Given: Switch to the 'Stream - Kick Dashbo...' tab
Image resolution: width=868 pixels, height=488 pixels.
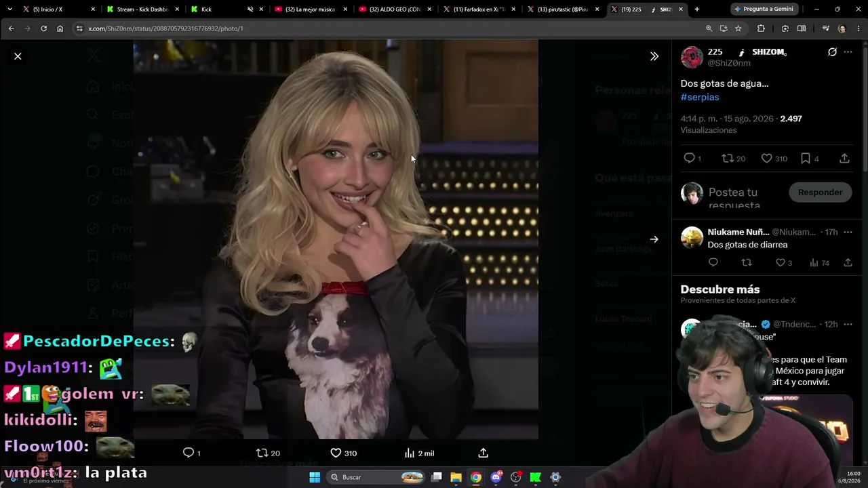Looking at the screenshot, I should 144,9.
